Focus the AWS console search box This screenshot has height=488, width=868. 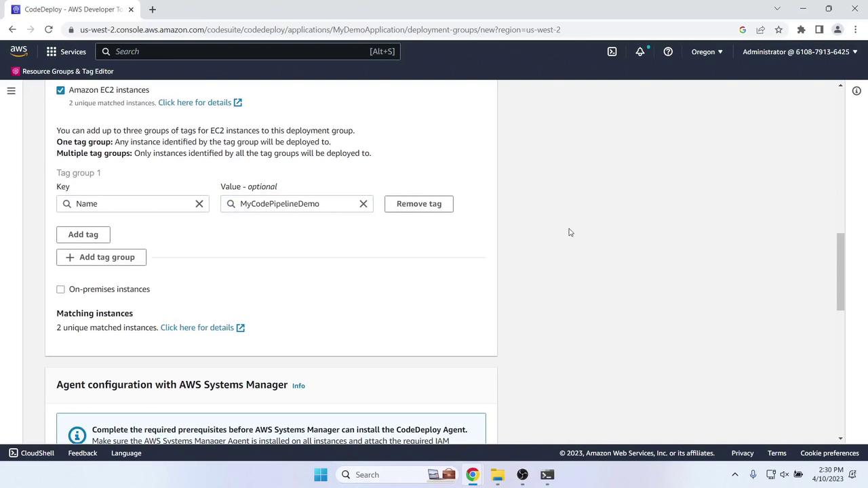pos(248,52)
